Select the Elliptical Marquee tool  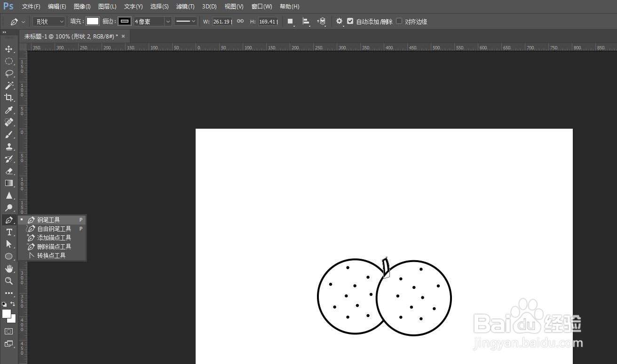(x=9, y=61)
